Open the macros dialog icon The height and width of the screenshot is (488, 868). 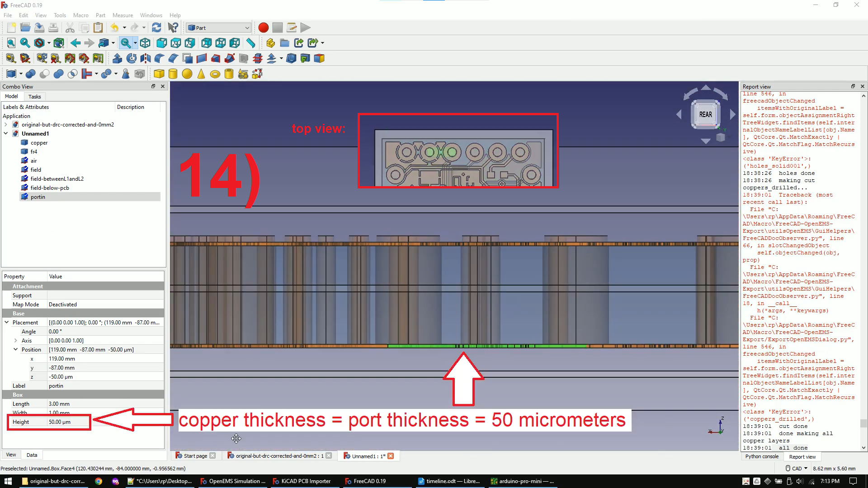292,28
